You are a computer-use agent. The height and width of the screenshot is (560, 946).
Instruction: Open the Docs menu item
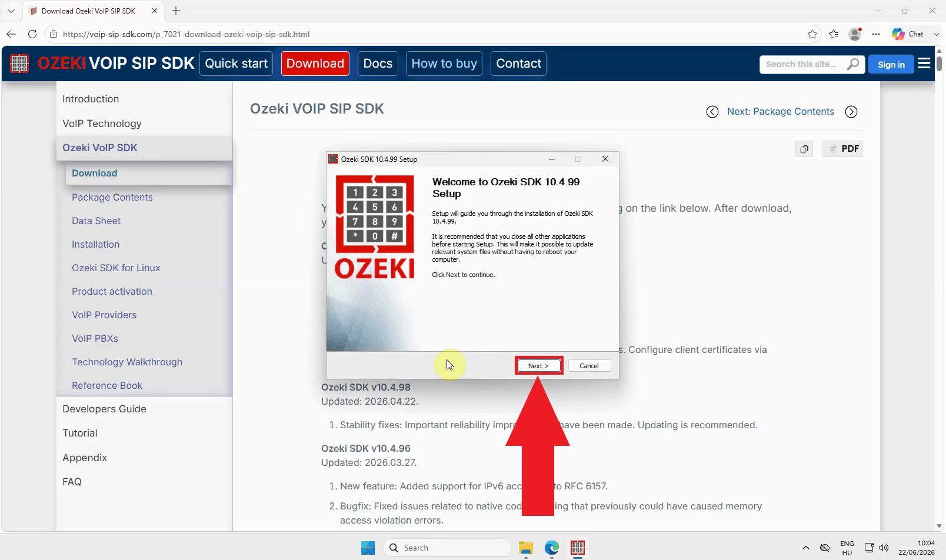coord(378,64)
